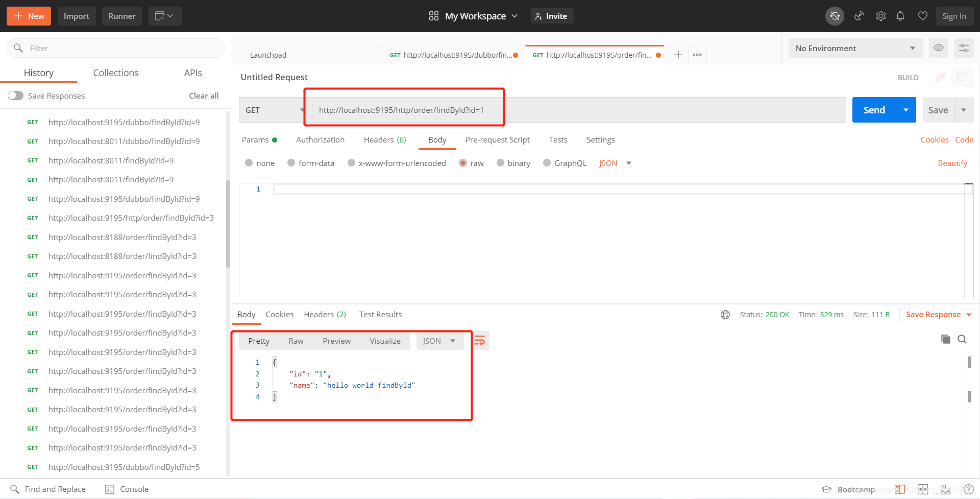Click the Find and Replace search icon

pos(15,489)
